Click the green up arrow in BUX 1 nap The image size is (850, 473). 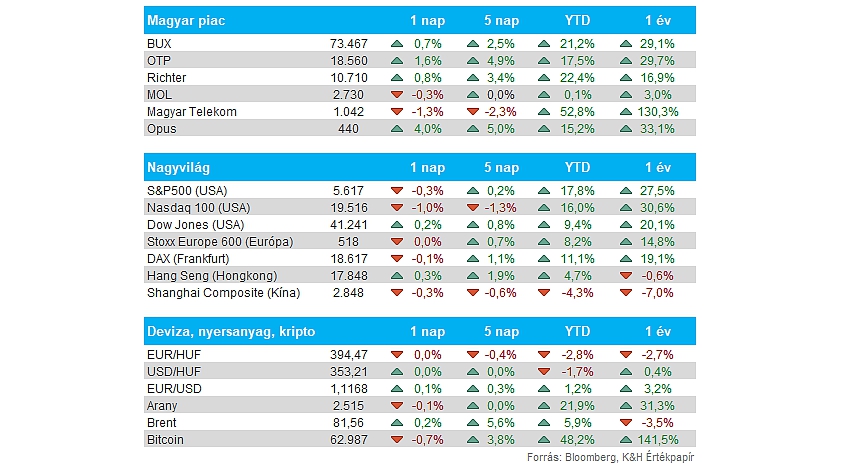point(397,44)
